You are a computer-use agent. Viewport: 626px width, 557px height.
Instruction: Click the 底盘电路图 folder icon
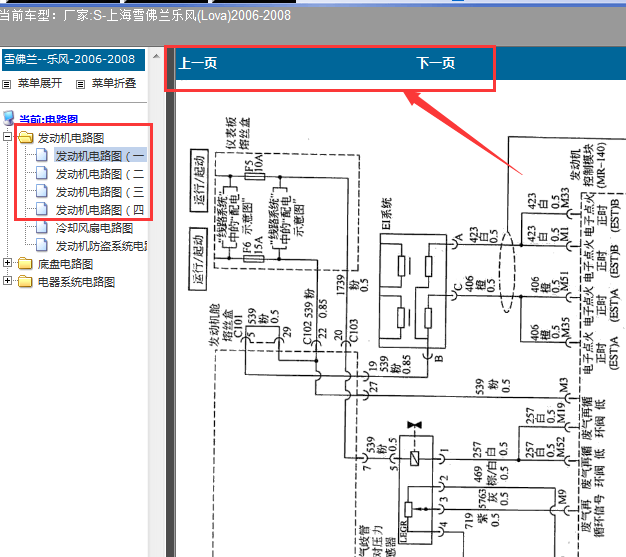click(x=26, y=263)
